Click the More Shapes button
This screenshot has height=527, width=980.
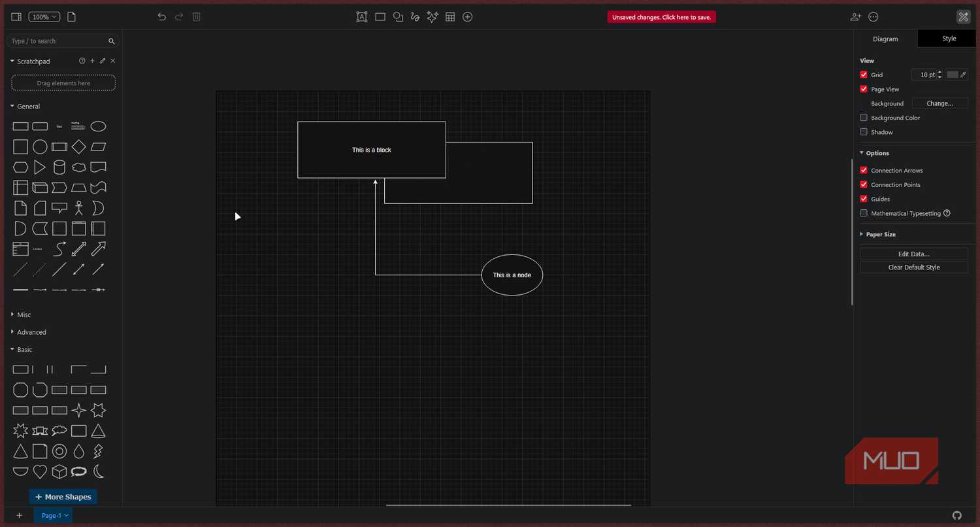[63, 497]
